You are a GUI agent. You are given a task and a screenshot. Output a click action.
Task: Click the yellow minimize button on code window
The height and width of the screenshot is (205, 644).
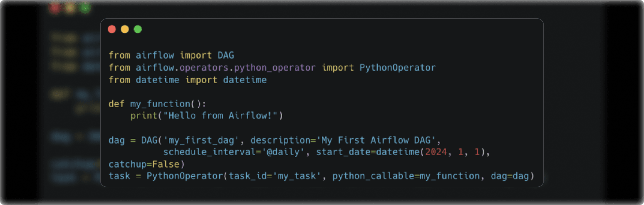tap(125, 29)
